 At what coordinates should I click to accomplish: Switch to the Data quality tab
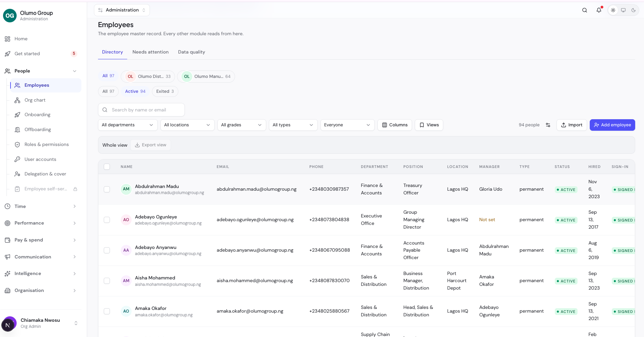click(192, 52)
